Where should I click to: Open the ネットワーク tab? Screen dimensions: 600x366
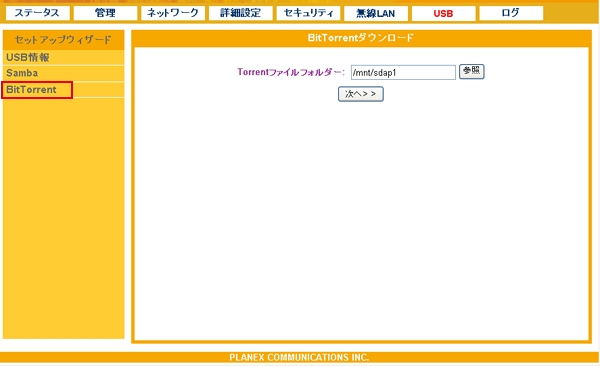(173, 13)
